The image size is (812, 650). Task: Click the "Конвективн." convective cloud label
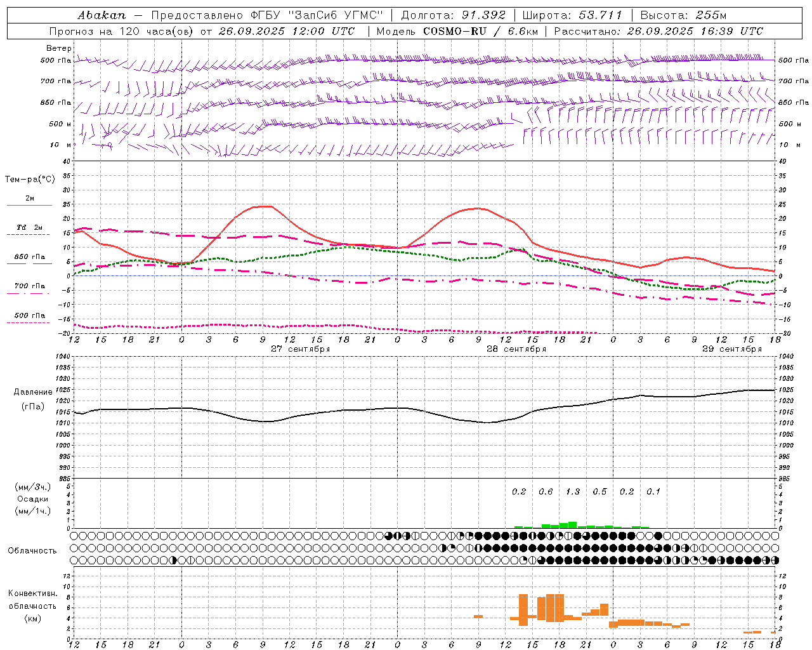coord(33,594)
